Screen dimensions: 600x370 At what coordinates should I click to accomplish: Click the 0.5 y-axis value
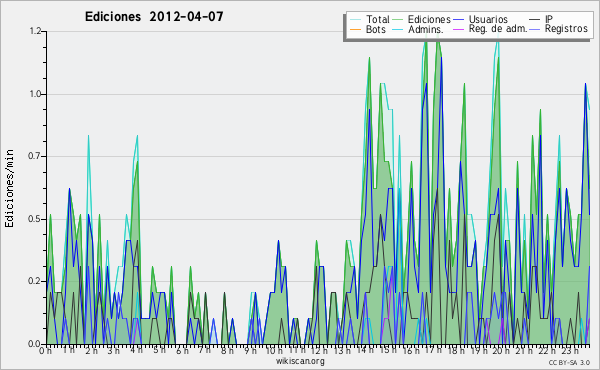pyautogui.click(x=35, y=219)
